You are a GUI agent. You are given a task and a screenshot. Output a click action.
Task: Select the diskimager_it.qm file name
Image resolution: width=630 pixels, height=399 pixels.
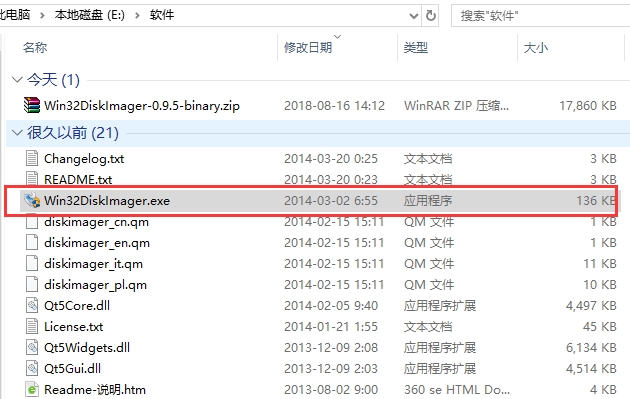[93, 264]
